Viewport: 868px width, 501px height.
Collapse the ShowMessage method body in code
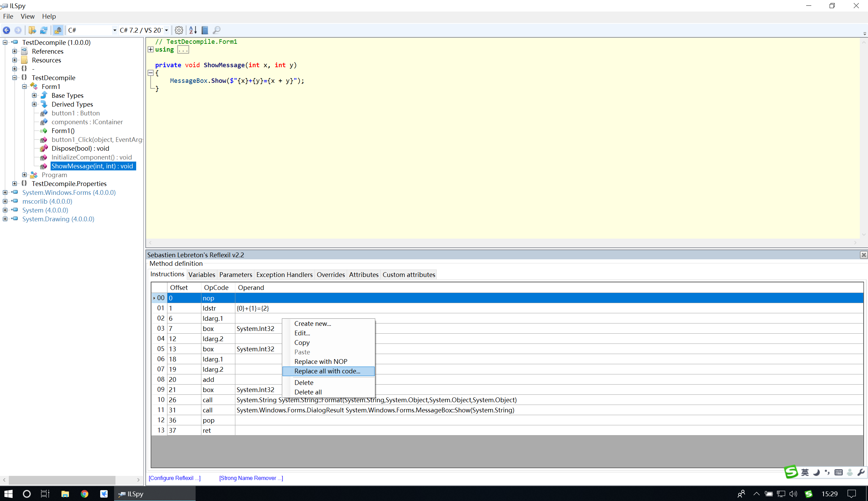pos(150,73)
